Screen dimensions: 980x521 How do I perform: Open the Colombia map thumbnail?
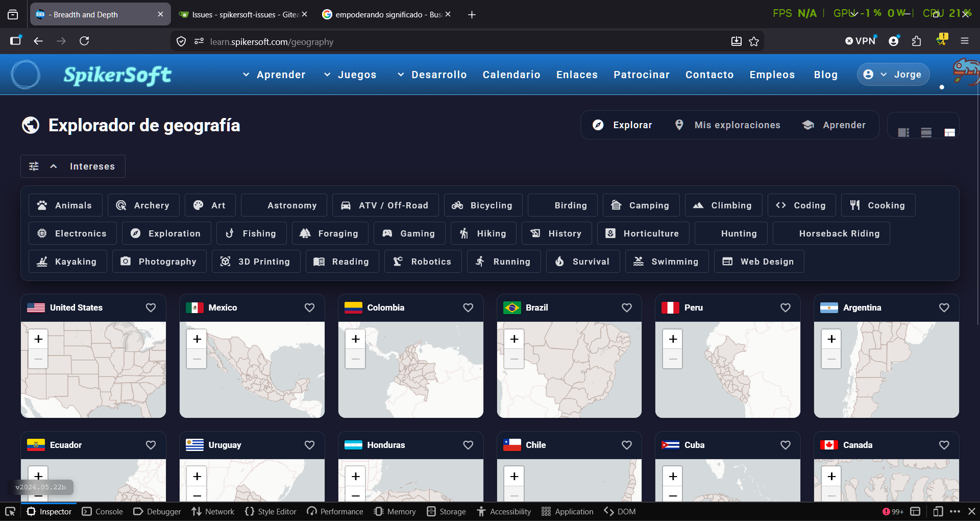point(411,370)
